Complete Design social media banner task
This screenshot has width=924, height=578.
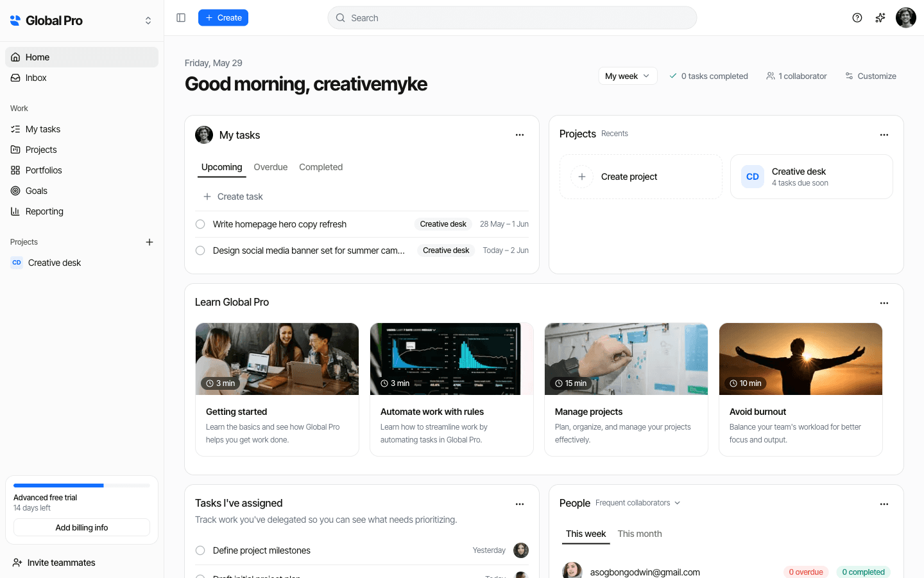[x=200, y=250]
